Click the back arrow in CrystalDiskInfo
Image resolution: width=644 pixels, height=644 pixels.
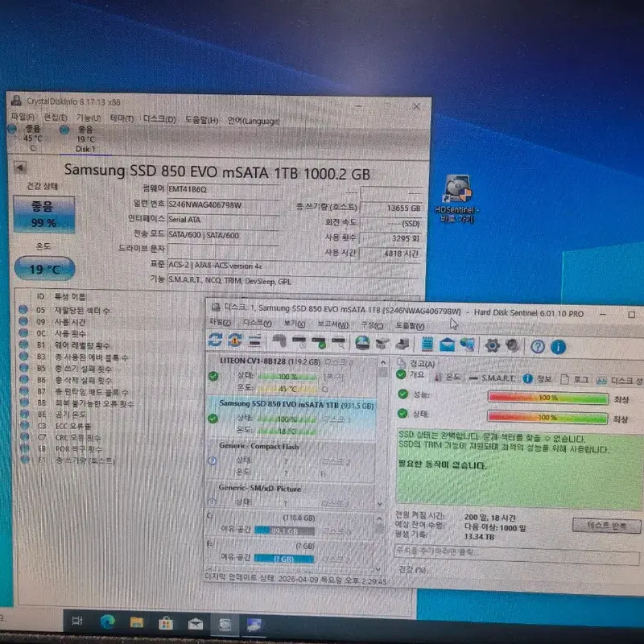click(19, 167)
